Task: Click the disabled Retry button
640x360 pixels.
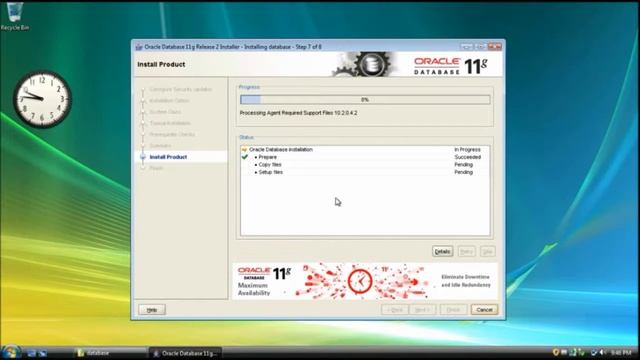Action: (467, 251)
